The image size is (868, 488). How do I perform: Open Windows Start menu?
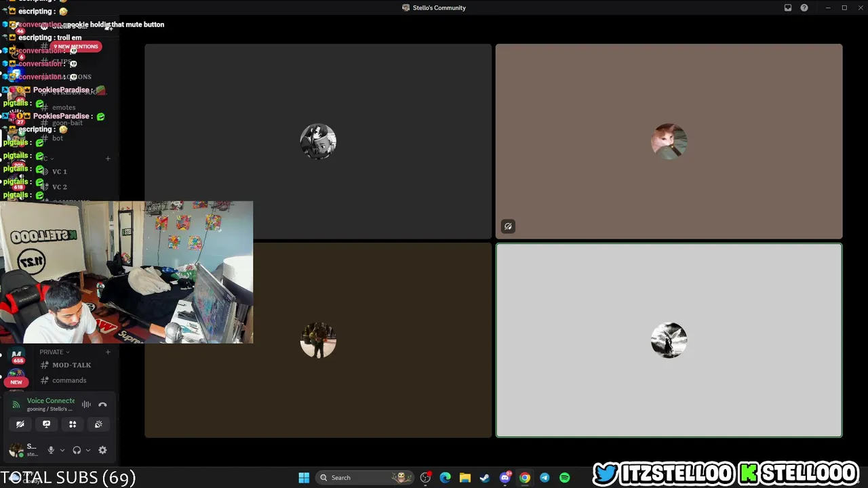coord(304,478)
